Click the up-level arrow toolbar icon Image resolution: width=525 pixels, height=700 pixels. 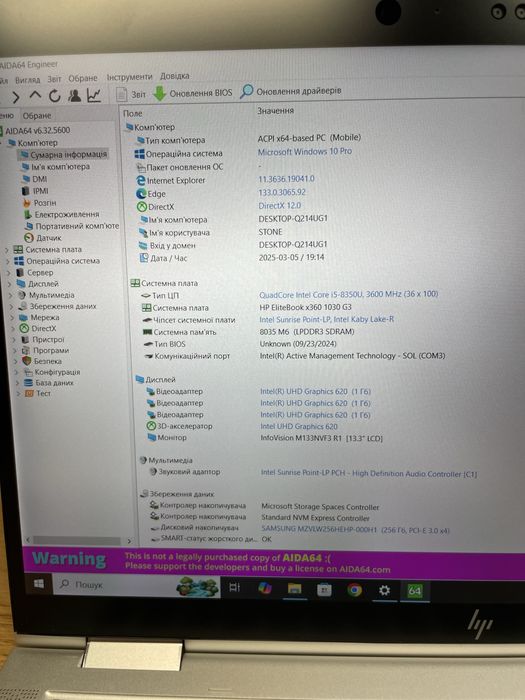coord(35,96)
